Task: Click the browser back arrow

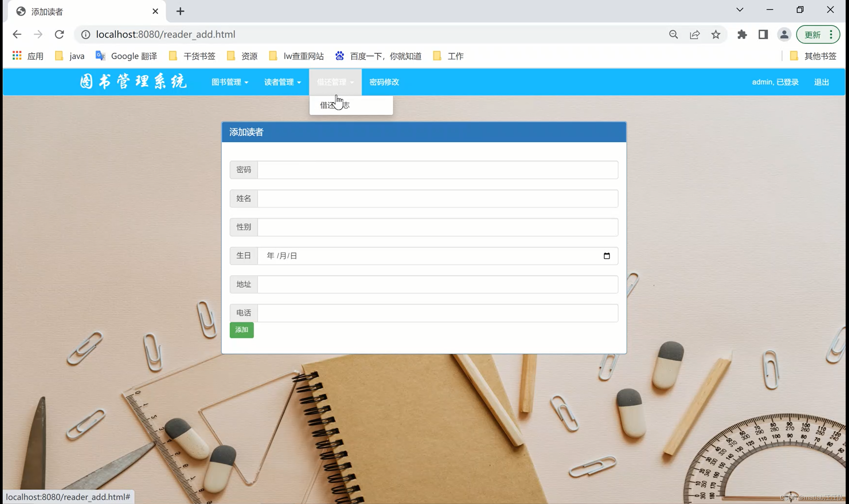Action: click(17, 34)
